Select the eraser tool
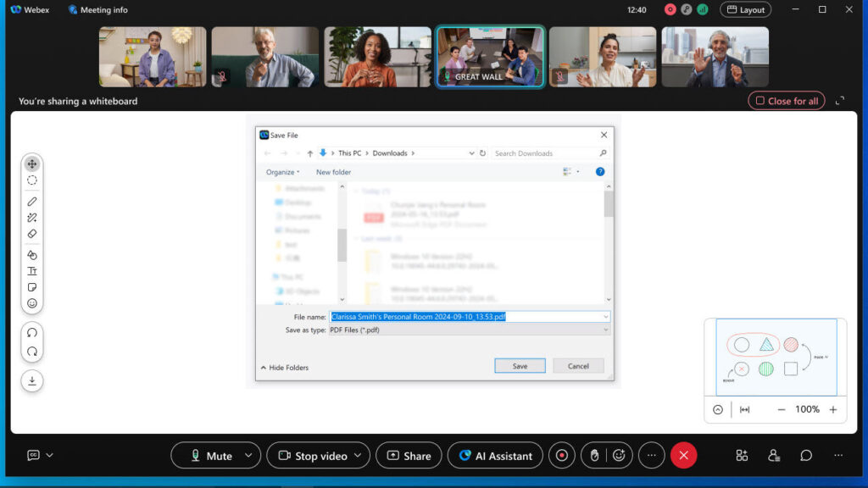Viewport: 868px width, 488px height. click(x=32, y=234)
